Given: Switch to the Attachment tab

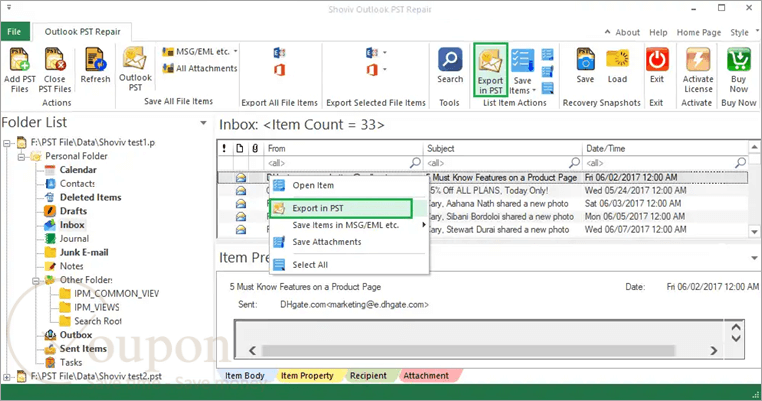Looking at the screenshot, I should coord(426,376).
